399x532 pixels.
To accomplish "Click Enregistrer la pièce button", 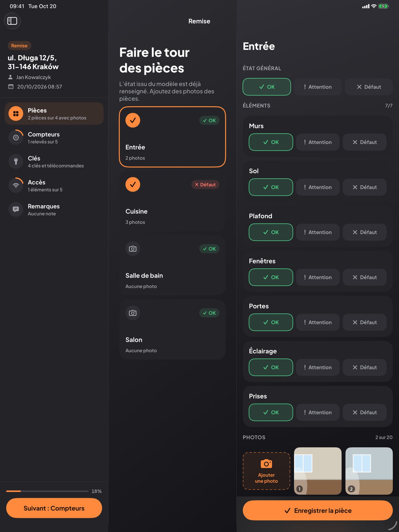I will point(317,510).
